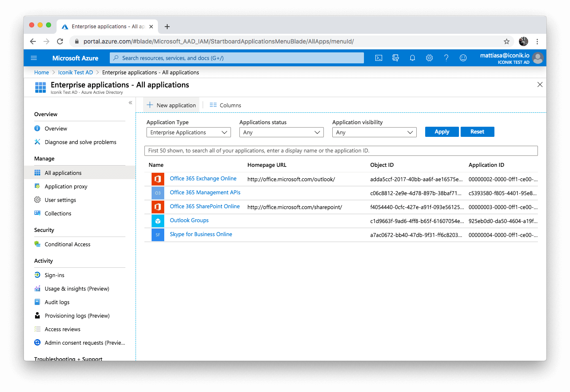Image resolution: width=570 pixels, height=392 pixels.
Task: Open the Sign-ins activity view
Action: coord(54,275)
